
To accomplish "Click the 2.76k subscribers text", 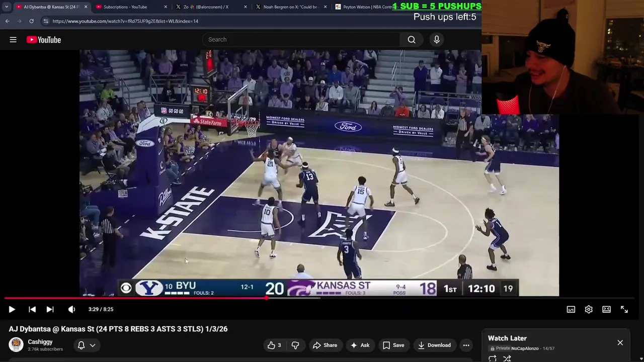I will [45, 349].
